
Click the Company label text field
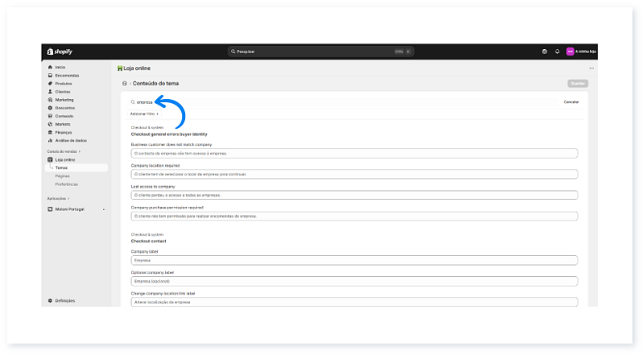point(354,260)
